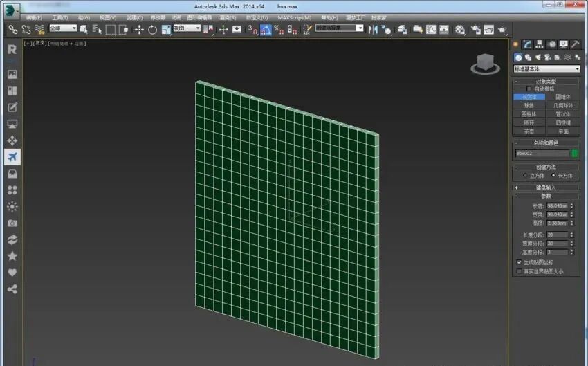Switch to the Utilities hammer tab
Viewport: 588px width, 366px height.
click(576, 44)
